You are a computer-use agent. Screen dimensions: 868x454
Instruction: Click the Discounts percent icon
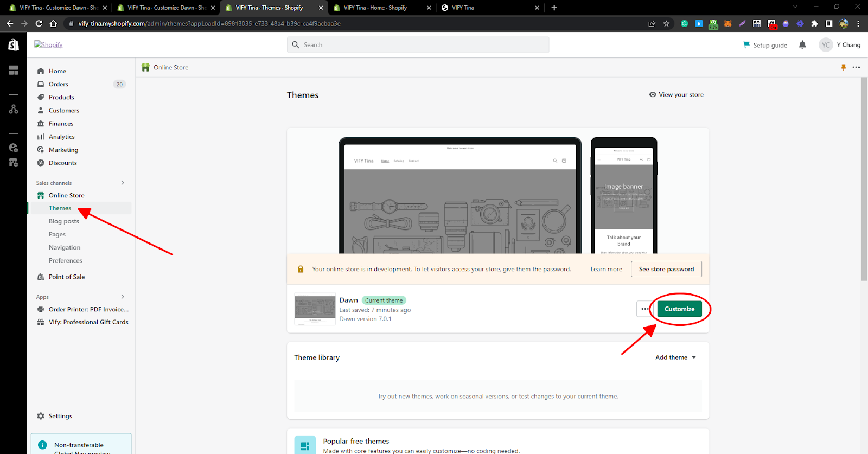[41, 163]
